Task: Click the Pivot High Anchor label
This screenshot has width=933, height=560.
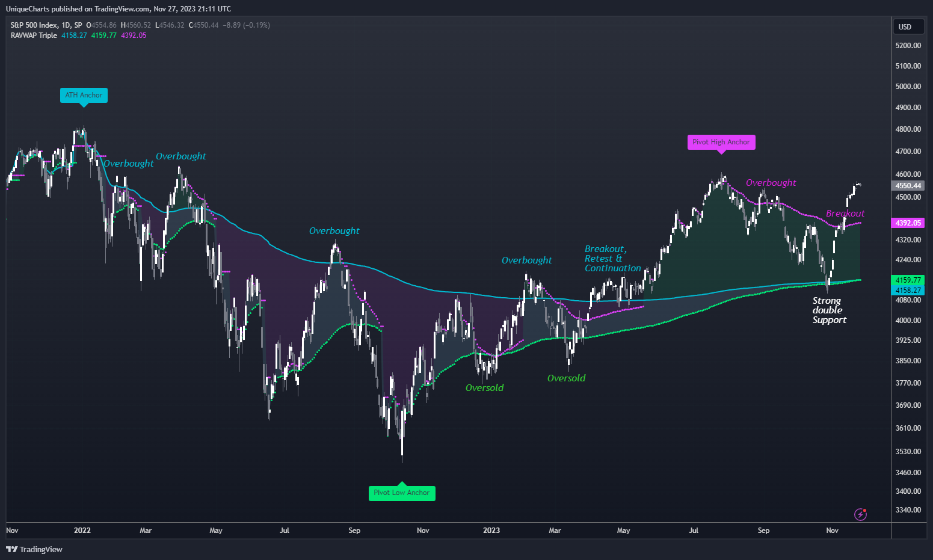Action: pyautogui.click(x=721, y=142)
